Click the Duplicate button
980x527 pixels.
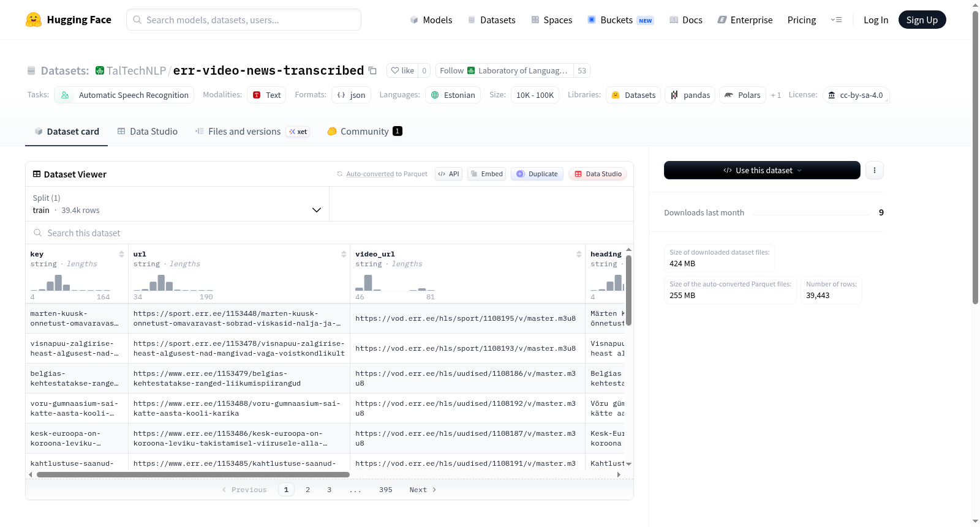pyautogui.click(x=537, y=174)
